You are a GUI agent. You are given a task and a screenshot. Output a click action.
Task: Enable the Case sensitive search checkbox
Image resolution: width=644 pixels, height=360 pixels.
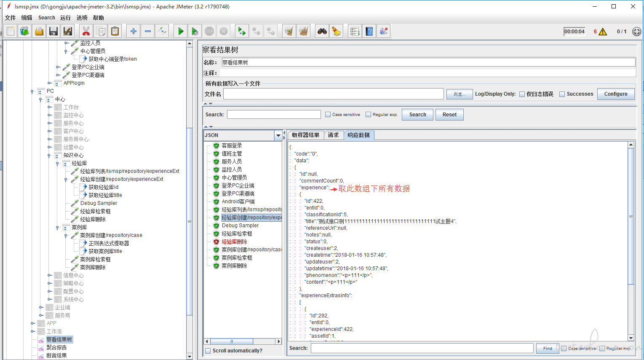point(328,115)
